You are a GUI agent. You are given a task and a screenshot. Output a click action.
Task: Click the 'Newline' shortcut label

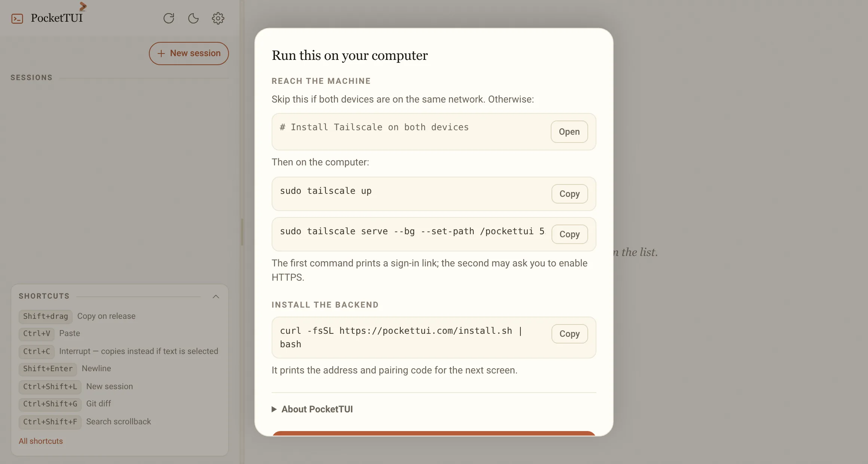96,369
